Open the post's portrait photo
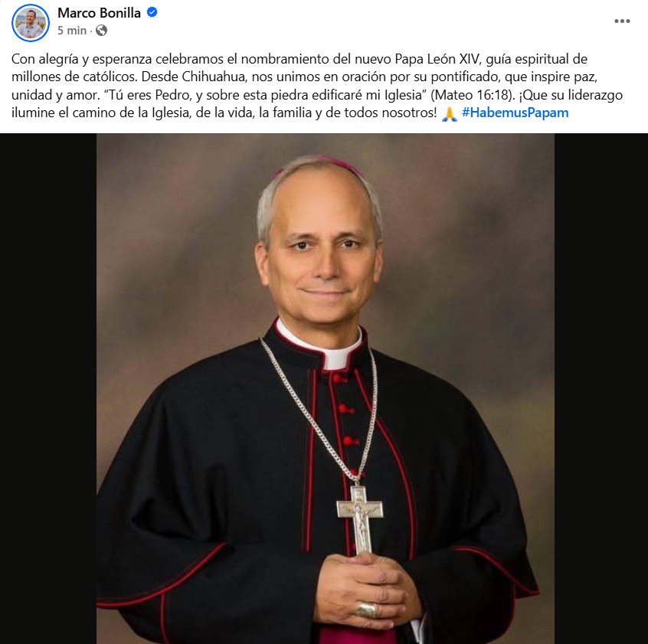648x644 pixels. tap(326, 388)
